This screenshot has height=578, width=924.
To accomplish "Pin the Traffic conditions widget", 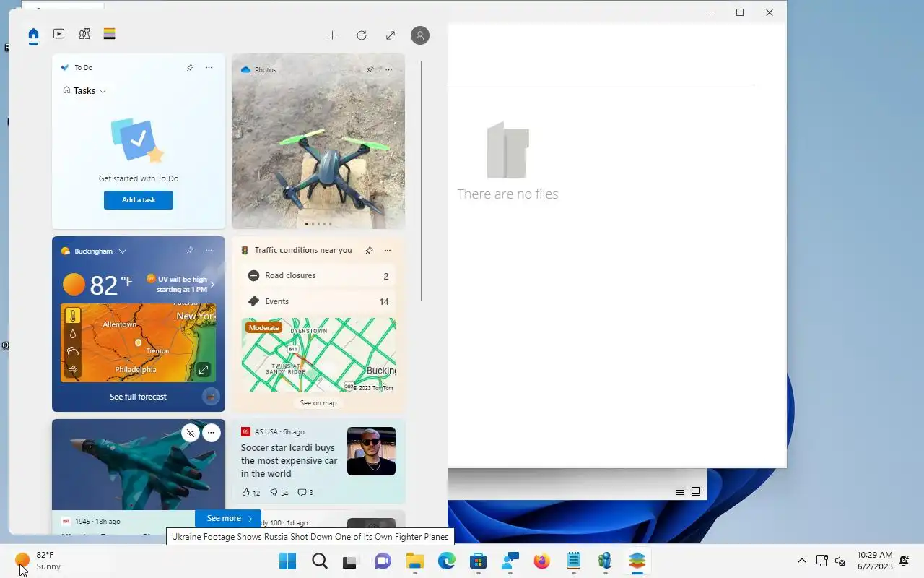I will pos(369,250).
